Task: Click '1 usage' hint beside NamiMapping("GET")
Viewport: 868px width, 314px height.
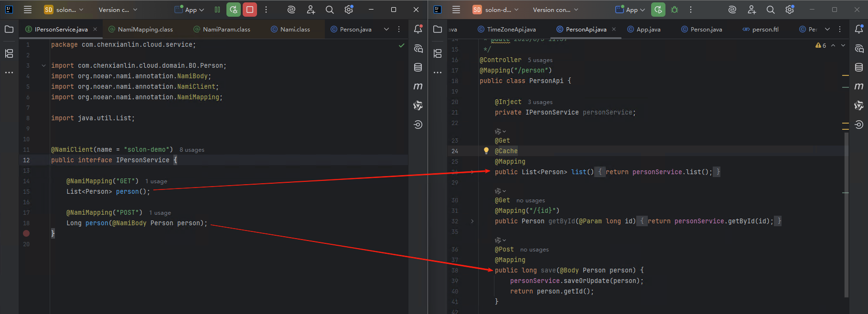Action: [156, 181]
